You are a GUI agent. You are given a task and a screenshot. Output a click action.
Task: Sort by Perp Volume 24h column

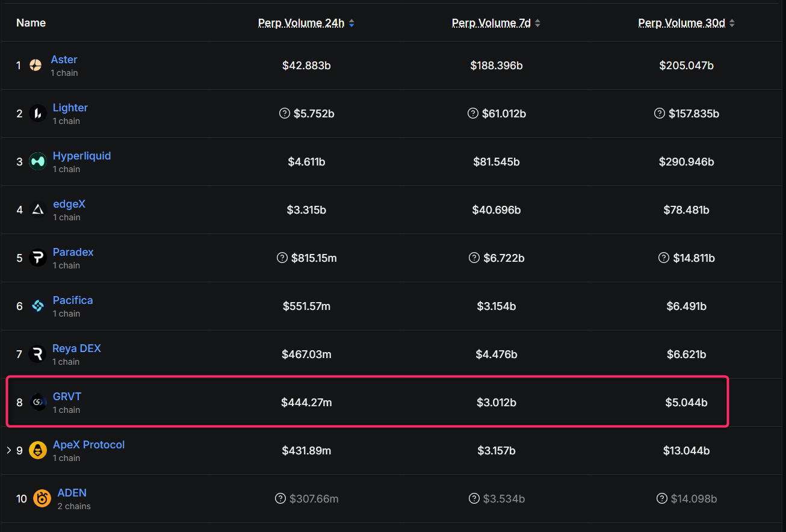tap(306, 23)
